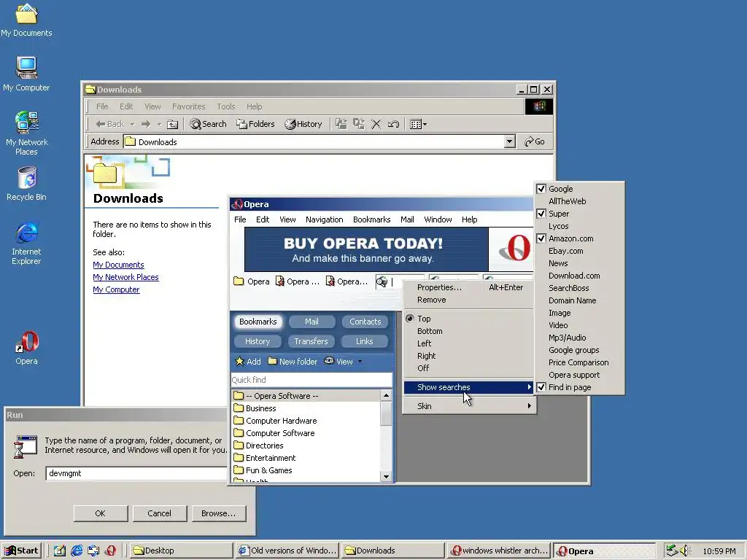
Task: Enable Lycos search entry
Action: (x=579, y=226)
